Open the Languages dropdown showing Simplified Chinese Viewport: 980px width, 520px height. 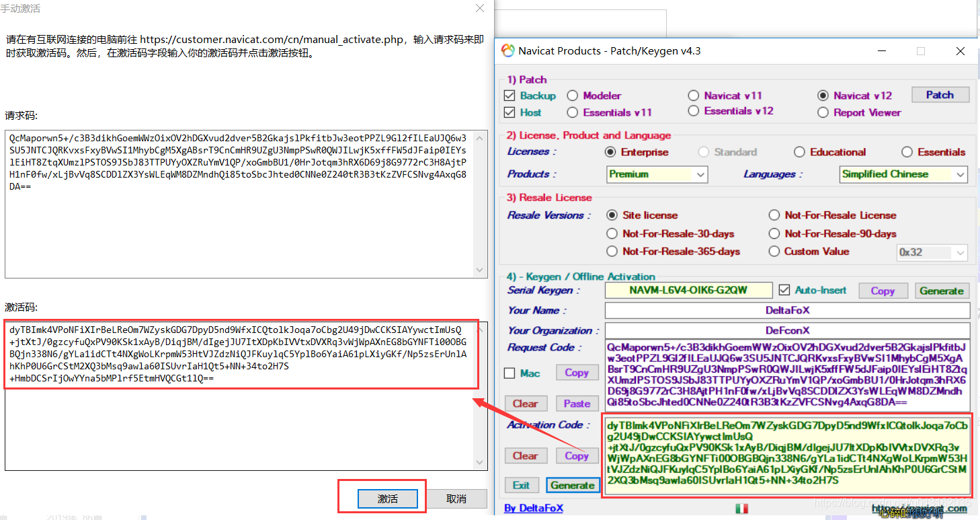904,174
